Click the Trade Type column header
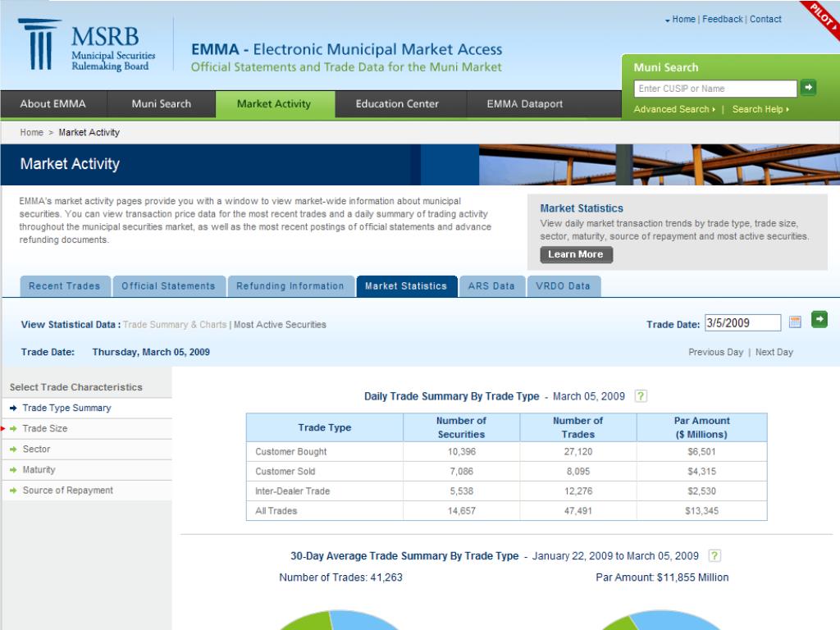This screenshot has width=840, height=630. [325, 427]
